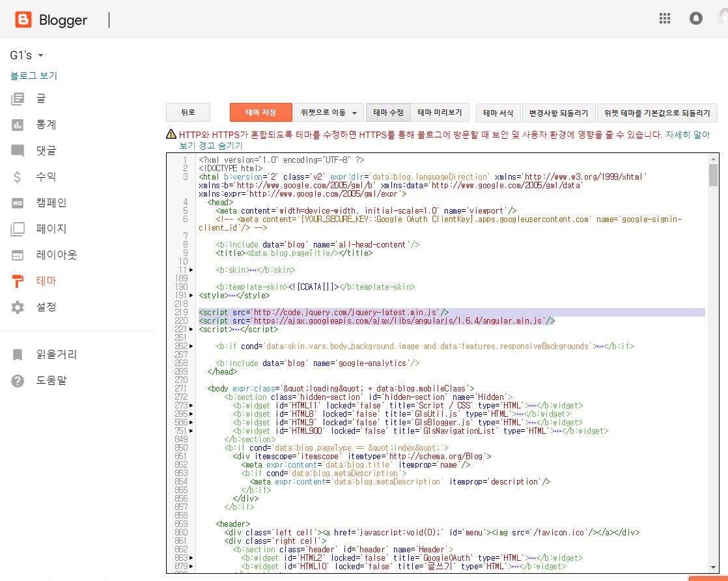This screenshot has width=728, height=581.
Task: Expand the collapsed script on line 221
Action: 191,330
